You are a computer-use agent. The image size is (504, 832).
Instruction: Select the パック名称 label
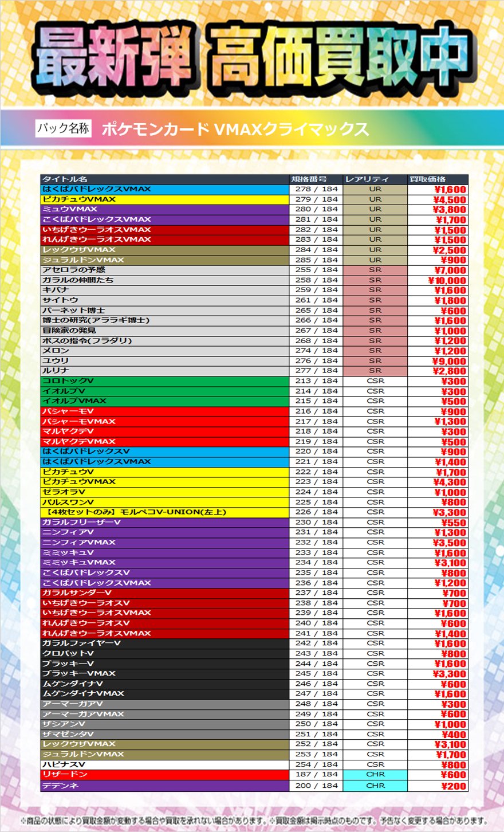click(63, 128)
